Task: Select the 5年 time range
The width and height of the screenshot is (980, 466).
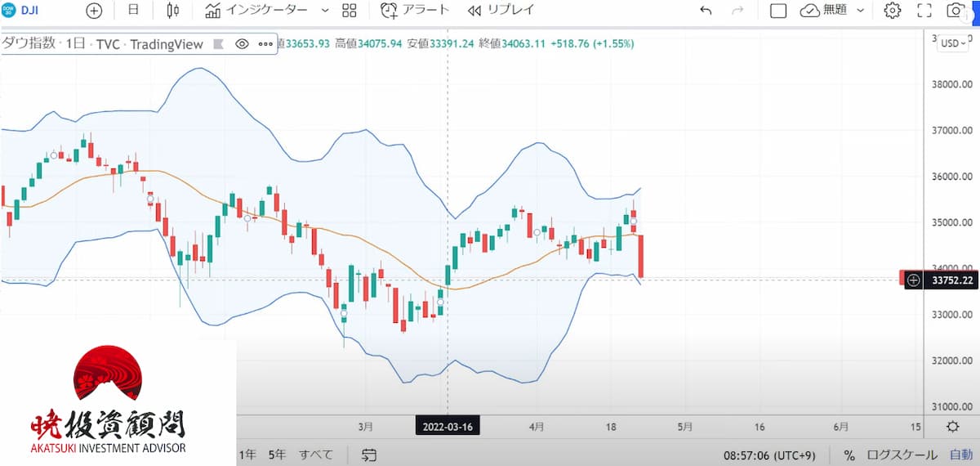Action: (x=278, y=455)
